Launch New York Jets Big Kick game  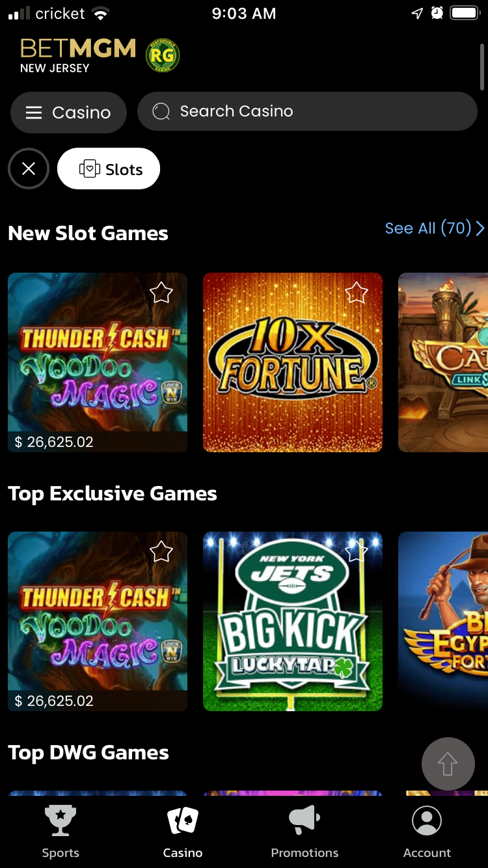pos(293,621)
